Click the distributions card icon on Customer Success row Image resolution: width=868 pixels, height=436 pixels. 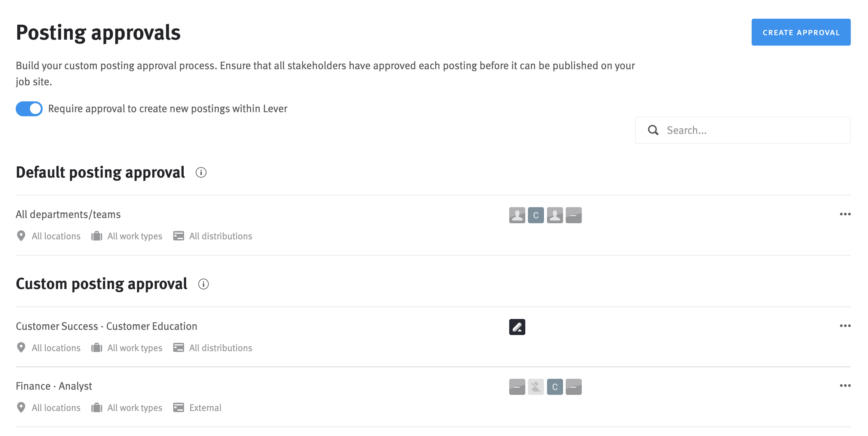click(x=179, y=348)
